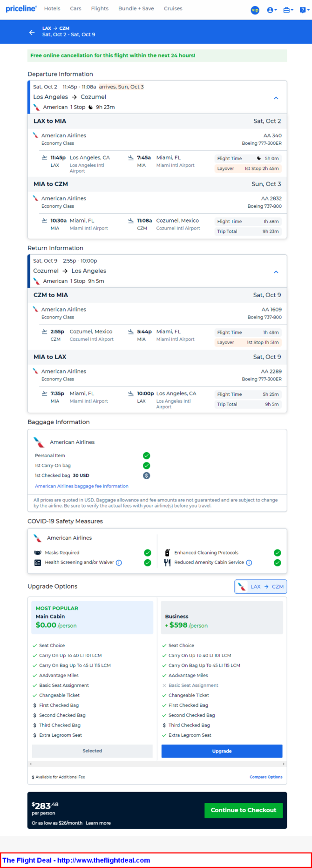Open Health Screening info tooltip icon

pyautogui.click(x=119, y=563)
